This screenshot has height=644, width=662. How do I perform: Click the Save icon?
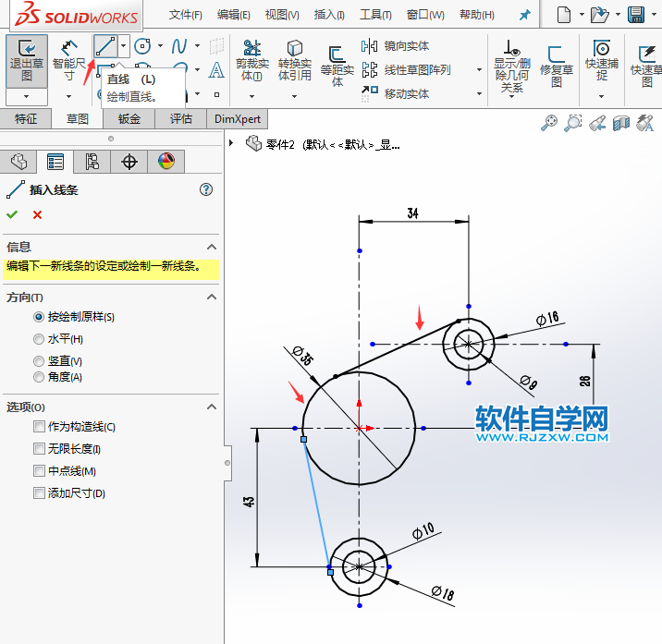636,15
